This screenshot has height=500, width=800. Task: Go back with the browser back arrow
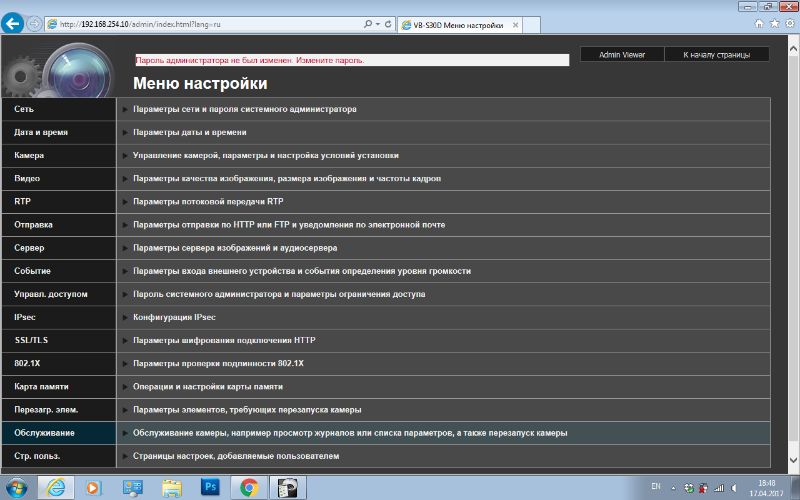[x=12, y=23]
